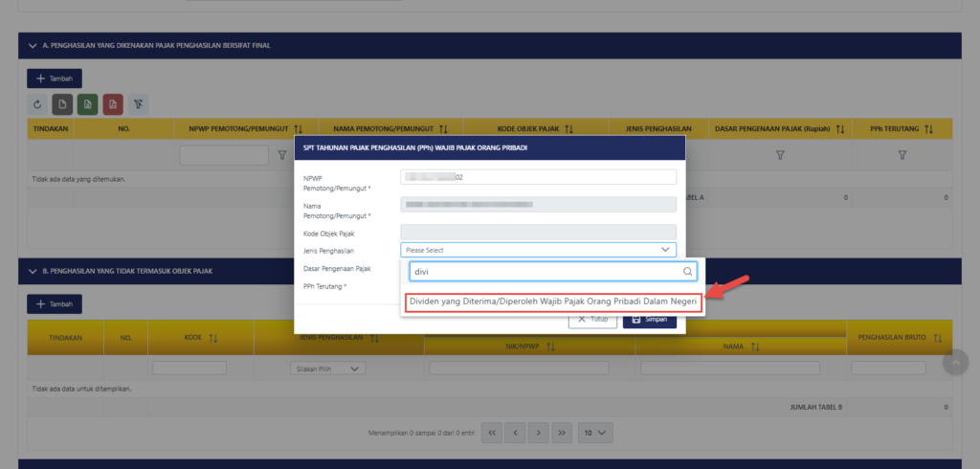
Task: Open the Silakan Pilih filter dropdown
Action: point(327,368)
